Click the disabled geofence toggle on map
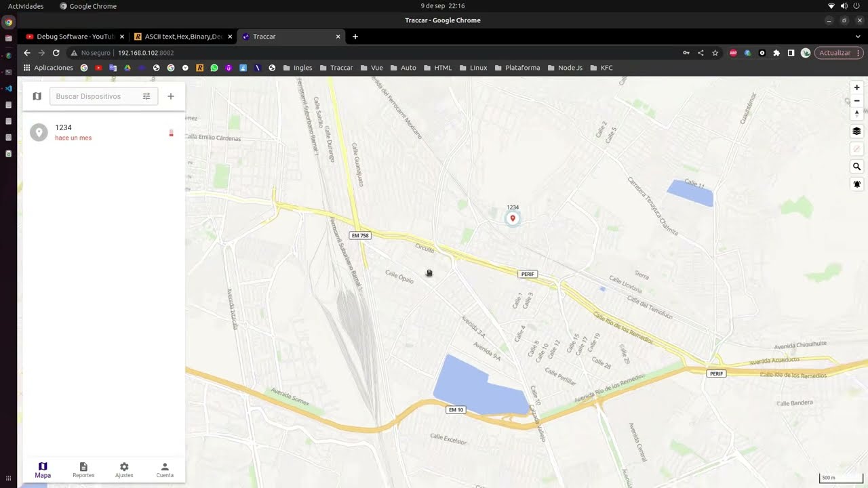This screenshot has height=488, width=868. (x=856, y=149)
